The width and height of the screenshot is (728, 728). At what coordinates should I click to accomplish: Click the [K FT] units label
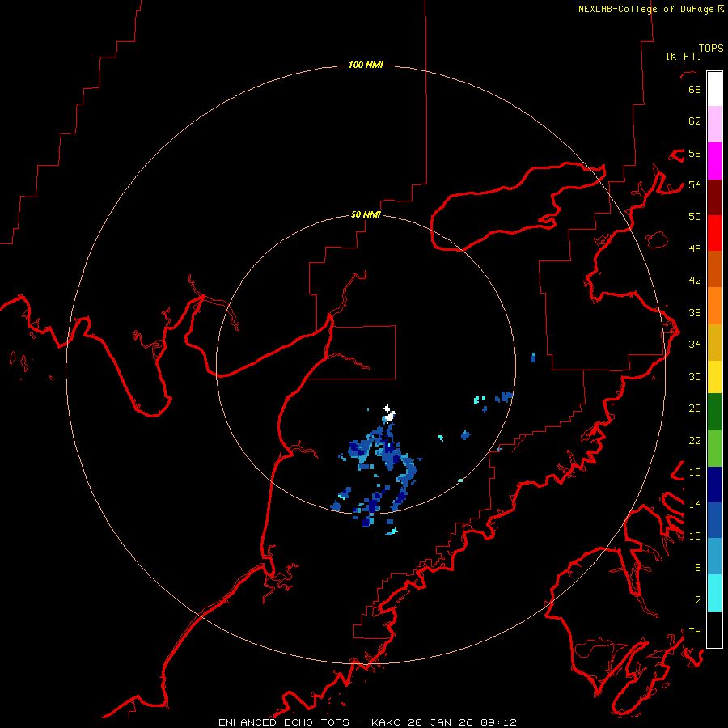coord(684,56)
